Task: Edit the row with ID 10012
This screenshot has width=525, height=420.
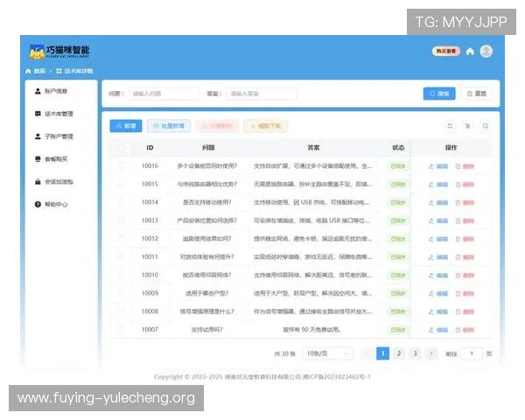Action: [x=438, y=239]
